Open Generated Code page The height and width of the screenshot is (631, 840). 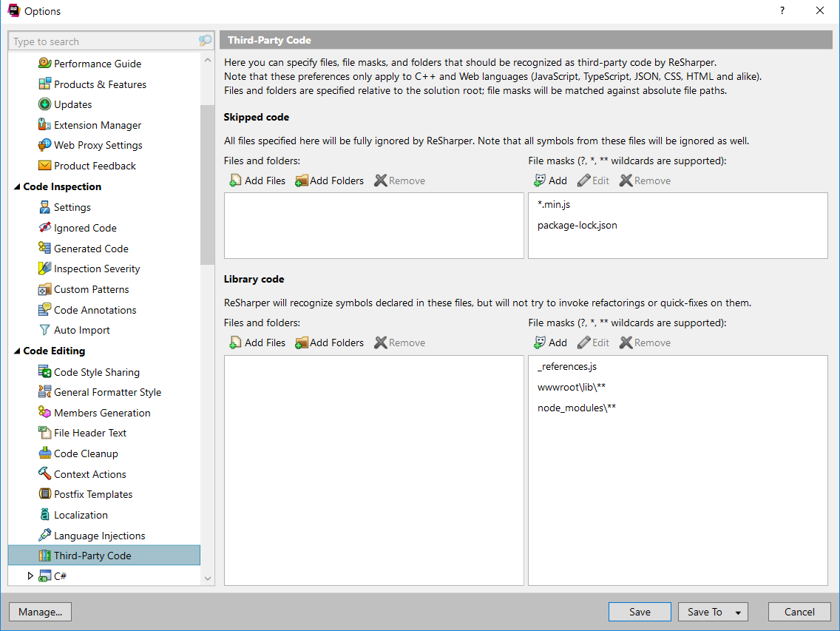pyautogui.click(x=83, y=249)
